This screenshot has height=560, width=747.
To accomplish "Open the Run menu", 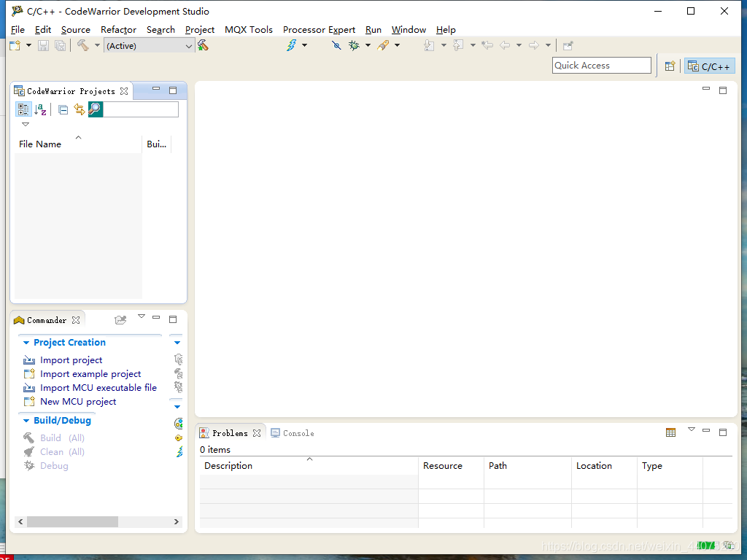I will (373, 29).
